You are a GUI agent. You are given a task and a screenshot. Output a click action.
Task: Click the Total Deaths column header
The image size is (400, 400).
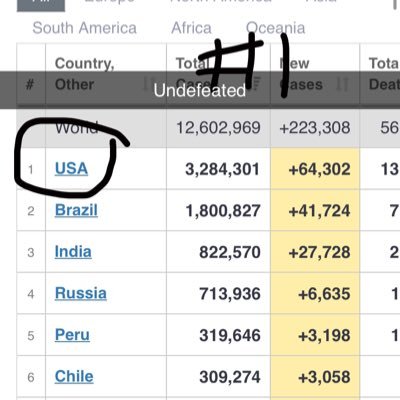384,74
